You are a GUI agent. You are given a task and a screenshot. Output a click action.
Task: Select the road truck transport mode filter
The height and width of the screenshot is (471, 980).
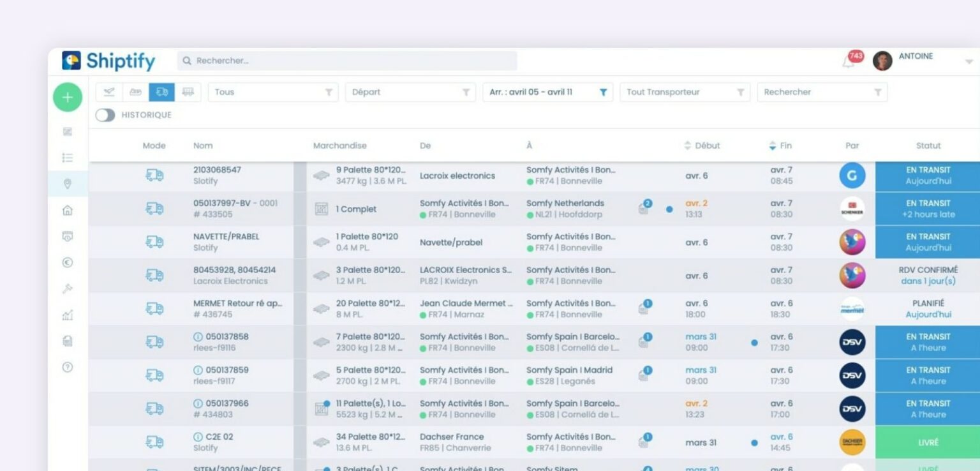(161, 92)
